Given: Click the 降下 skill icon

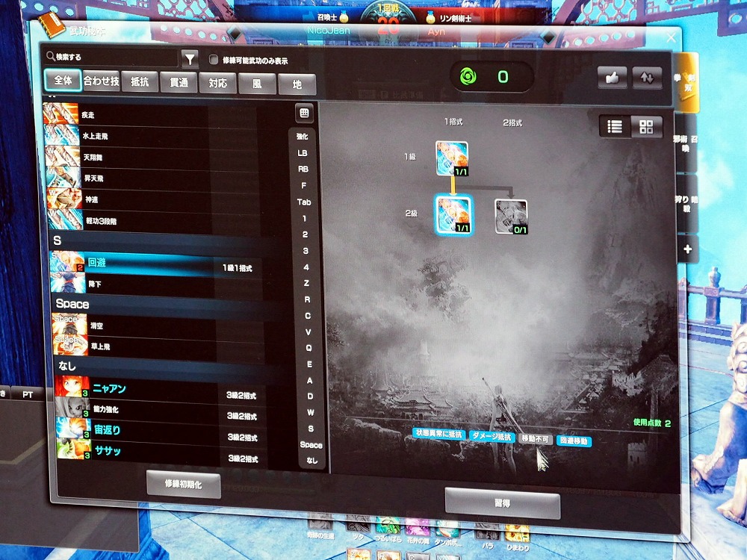Looking at the screenshot, I should (x=69, y=283).
